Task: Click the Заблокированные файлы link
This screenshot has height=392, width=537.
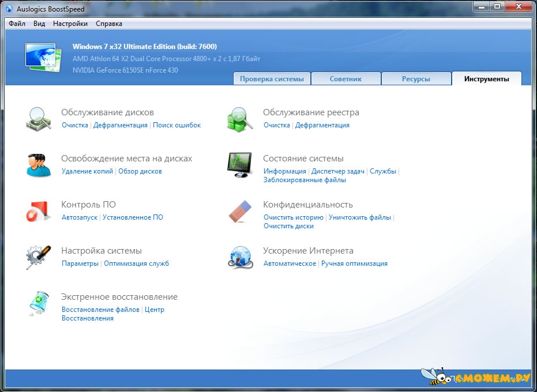Action: 305,180
